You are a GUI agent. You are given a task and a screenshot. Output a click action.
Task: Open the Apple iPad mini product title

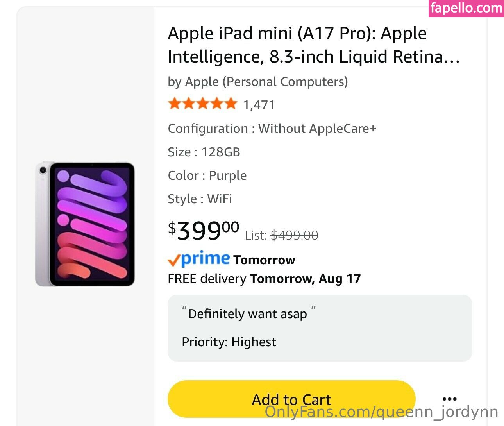click(x=314, y=45)
